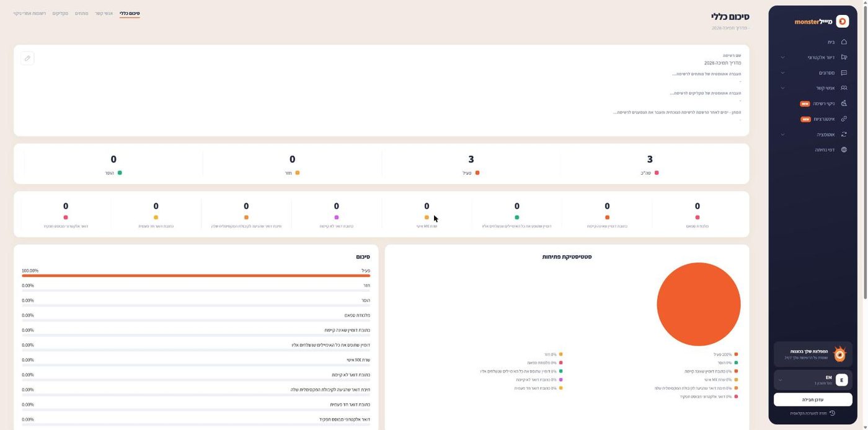Image resolution: width=868 pixels, height=430 pixels.
Task: Click the yellow swatch next to חזר count
Action: point(298,173)
